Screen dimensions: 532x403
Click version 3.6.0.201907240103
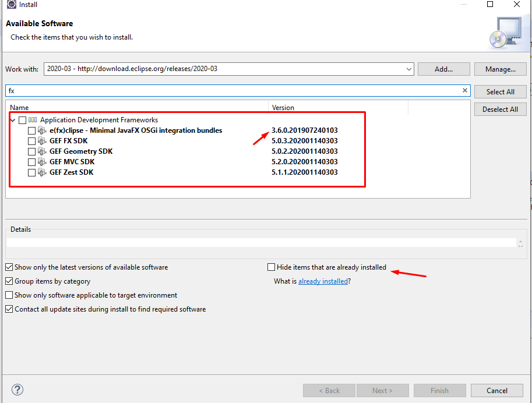(305, 130)
